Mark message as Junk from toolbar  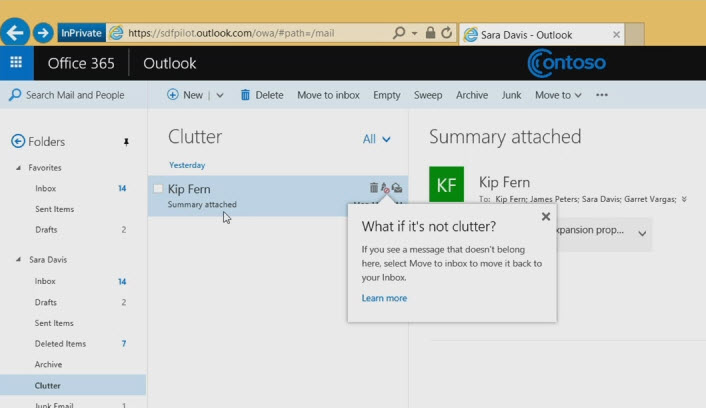tap(511, 95)
